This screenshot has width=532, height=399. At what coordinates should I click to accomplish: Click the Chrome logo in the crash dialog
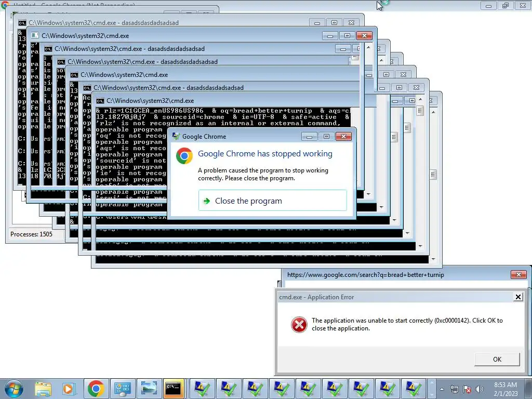point(184,156)
